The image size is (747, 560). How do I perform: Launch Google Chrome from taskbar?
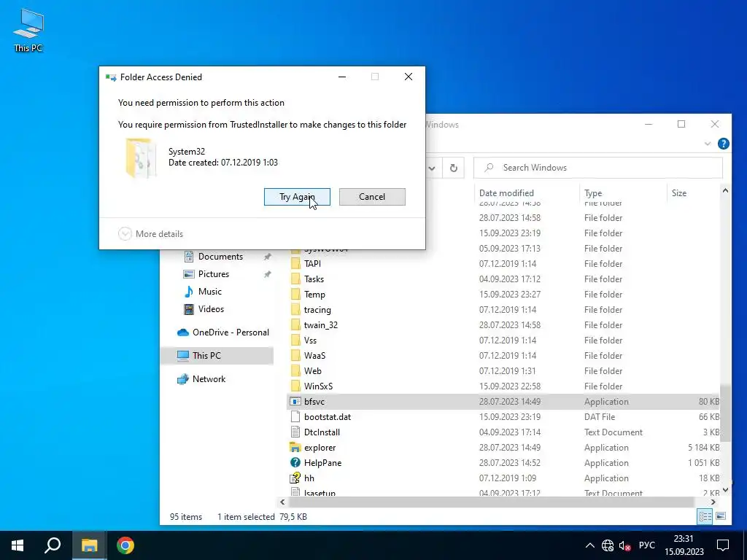coord(125,545)
